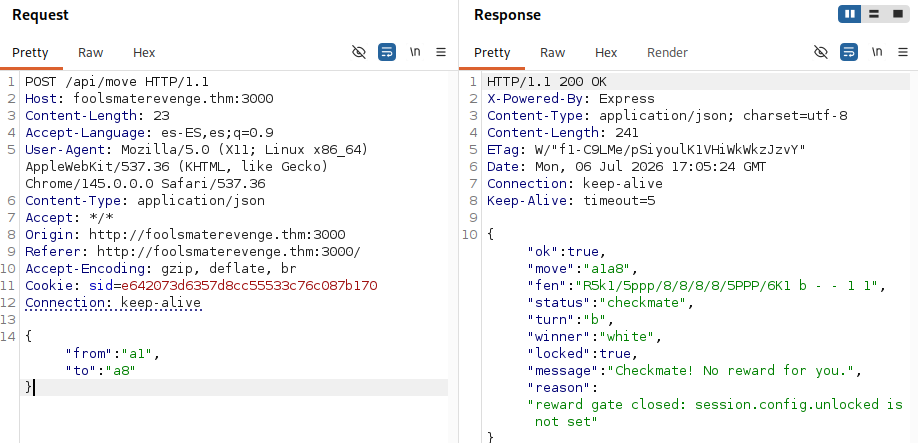Click the Host header value foolsmaterevenge.thm:3000

(x=173, y=98)
